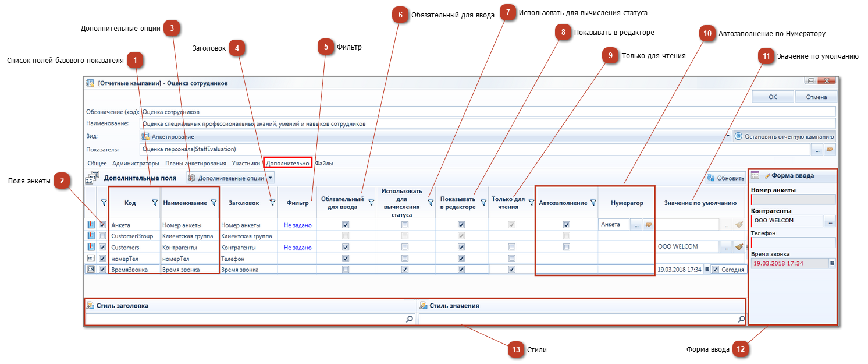
Task: Click the window icon in the title bar
Action: click(x=90, y=83)
